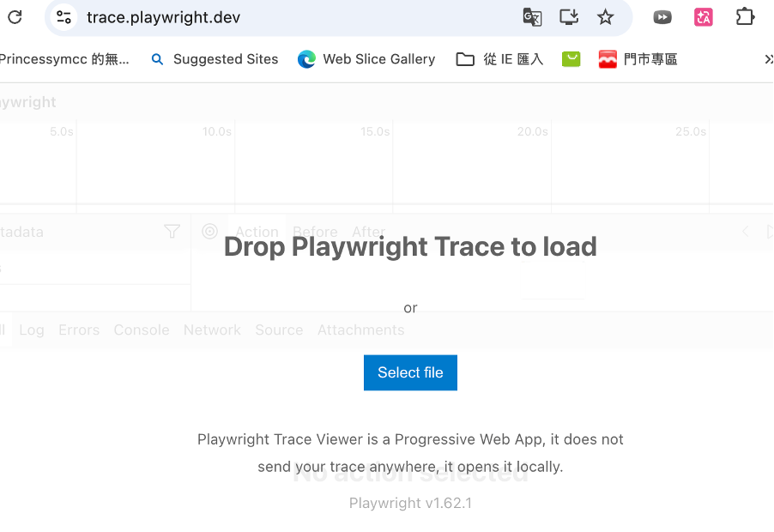774x532 pixels.
Task: Open the 門市專區 bookmark
Action: pos(638,59)
